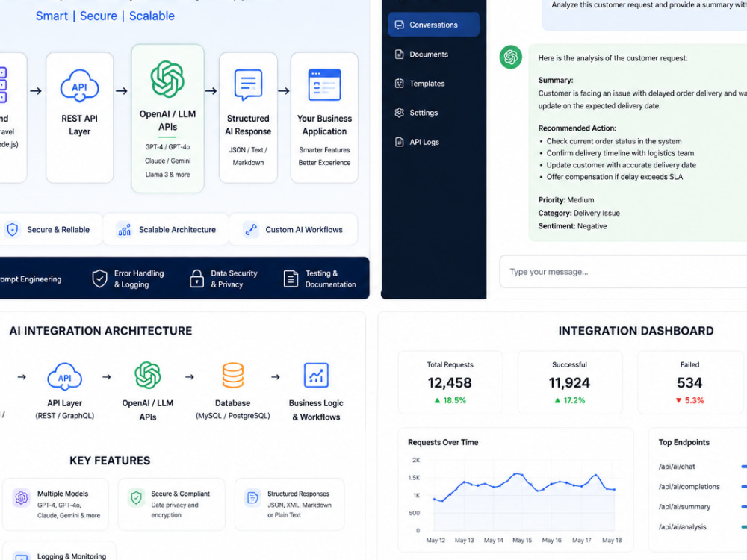Click the orange Database icon

[x=233, y=376]
